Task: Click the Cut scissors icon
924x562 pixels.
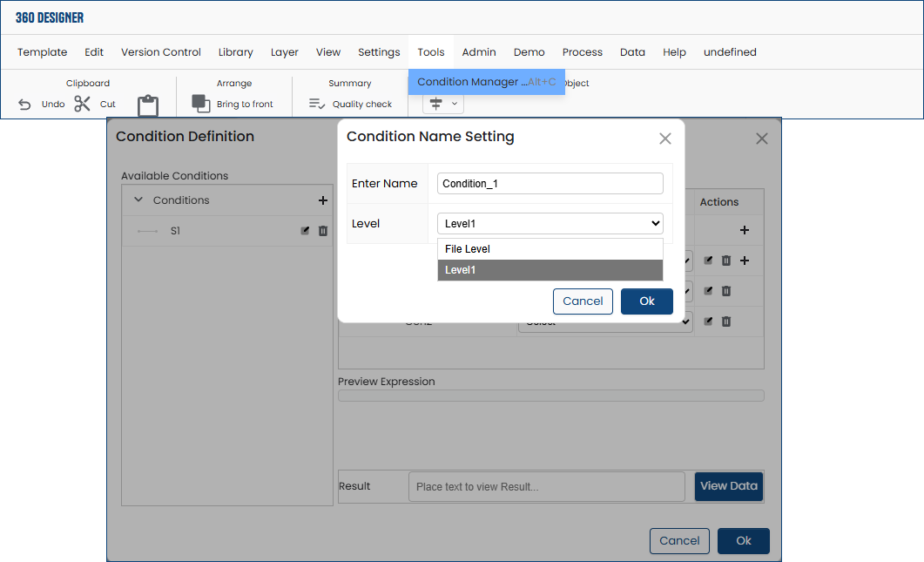Action: coord(83,105)
